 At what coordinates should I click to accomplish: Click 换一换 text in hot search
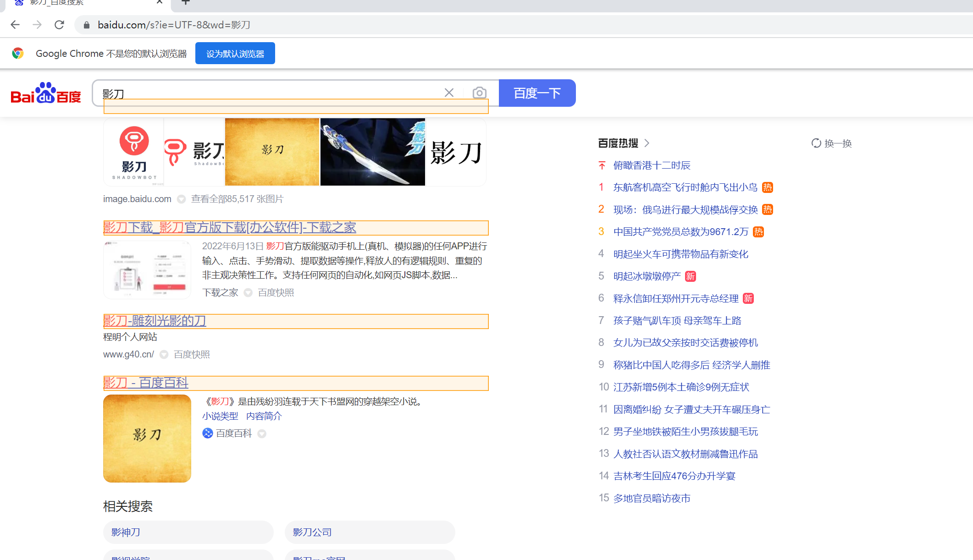pos(838,143)
